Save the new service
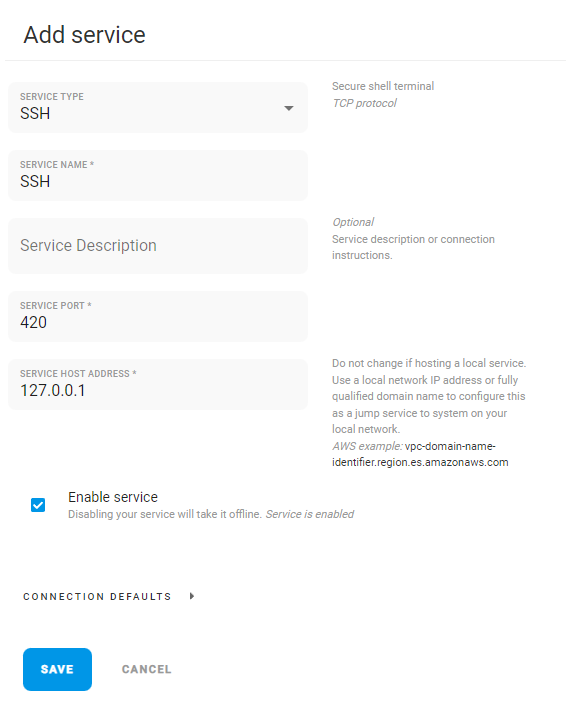Screen dimensions: 566x716 coord(58,669)
